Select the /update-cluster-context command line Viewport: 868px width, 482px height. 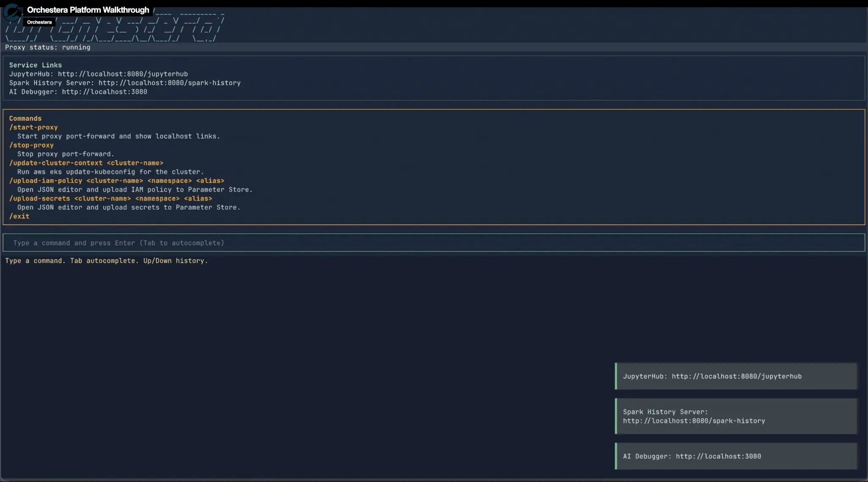pyautogui.click(x=86, y=163)
